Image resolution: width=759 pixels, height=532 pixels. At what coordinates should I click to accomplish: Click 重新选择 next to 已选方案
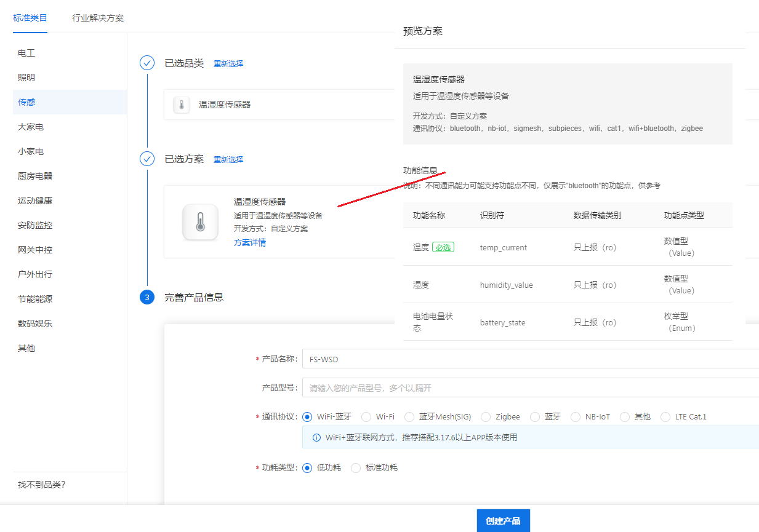coord(228,160)
